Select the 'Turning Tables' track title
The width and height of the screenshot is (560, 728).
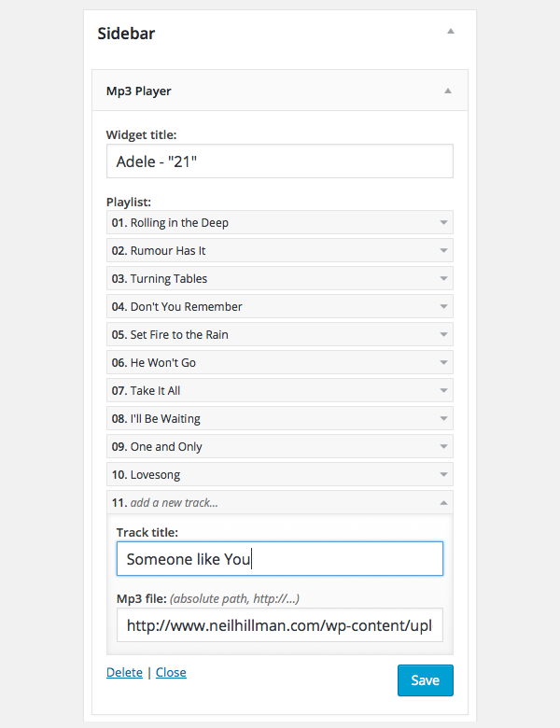point(169,278)
